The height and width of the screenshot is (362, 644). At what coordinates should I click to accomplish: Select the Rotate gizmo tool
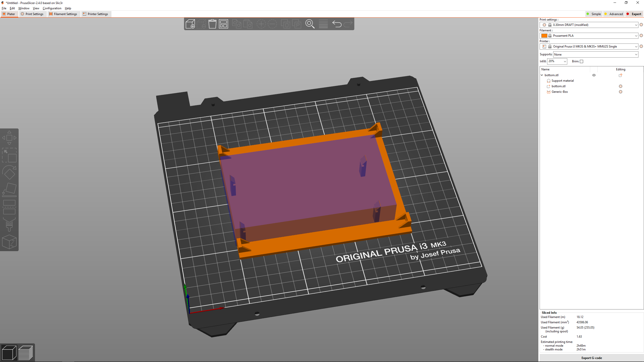[9, 172]
